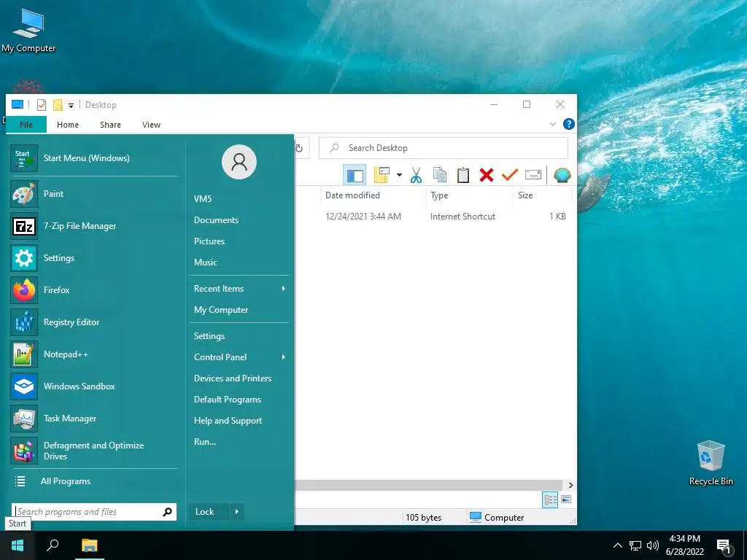This screenshot has height=560, width=747.
Task: Open the Customize Quick Access Toolbar dropdown
Action: (x=71, y=105)
